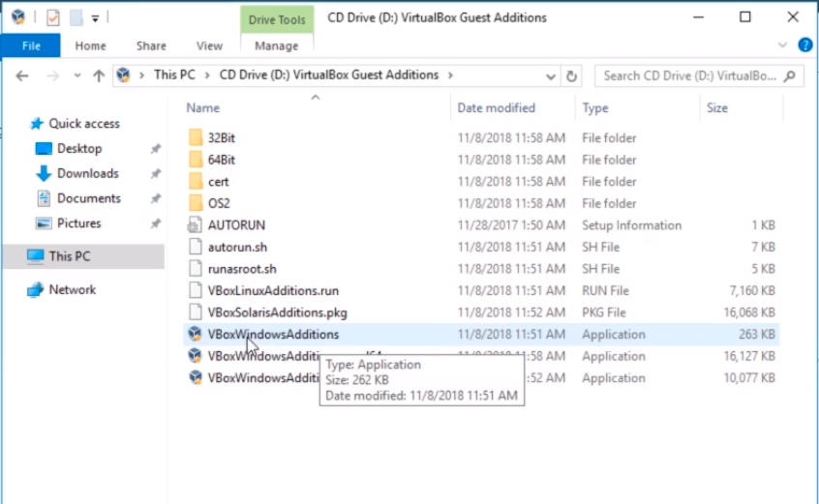
Task: Go up one folder level
Action: pyautogui.click(x=98, y=76)
